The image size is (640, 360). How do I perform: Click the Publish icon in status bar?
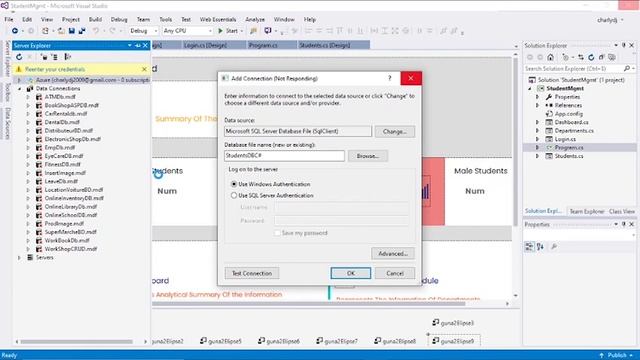pos(602,355)
